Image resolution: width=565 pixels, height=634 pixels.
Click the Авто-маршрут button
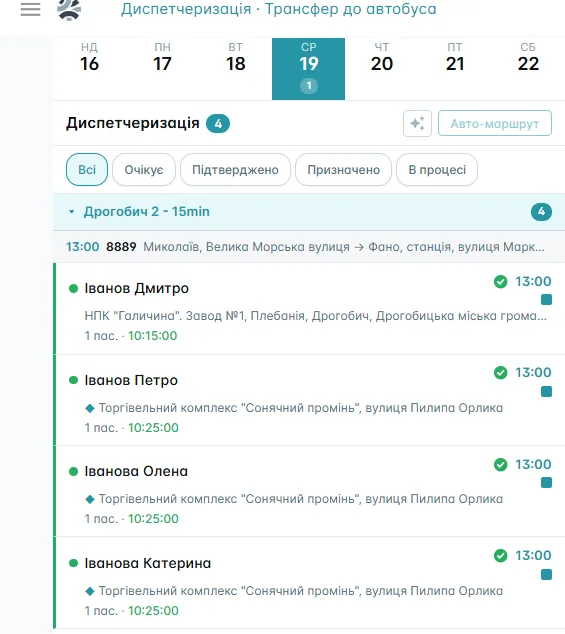(x=495, y=123)
